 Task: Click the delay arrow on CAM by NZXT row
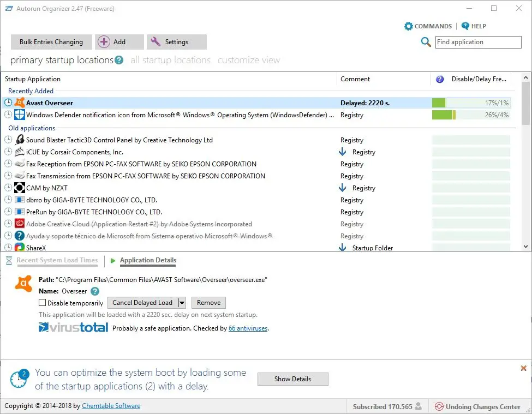pos(342,188)
